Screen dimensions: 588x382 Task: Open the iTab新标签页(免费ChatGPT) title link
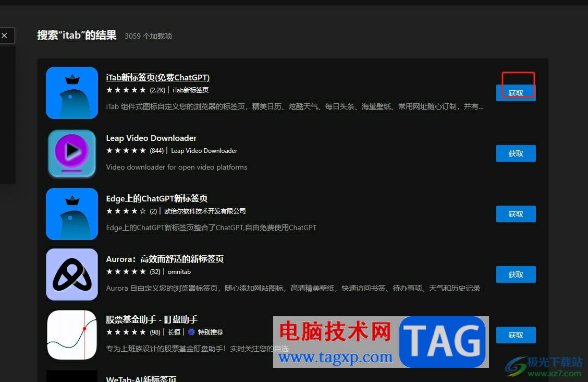tap(157, 77)
